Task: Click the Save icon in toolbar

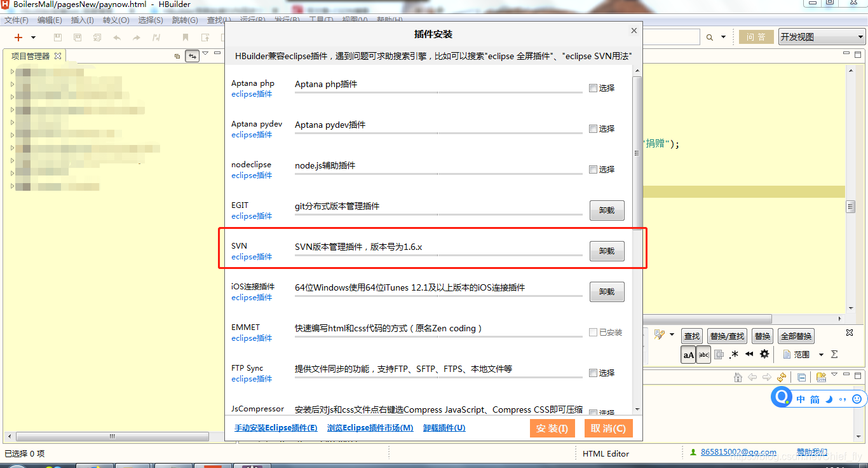Action: [58, 38]
